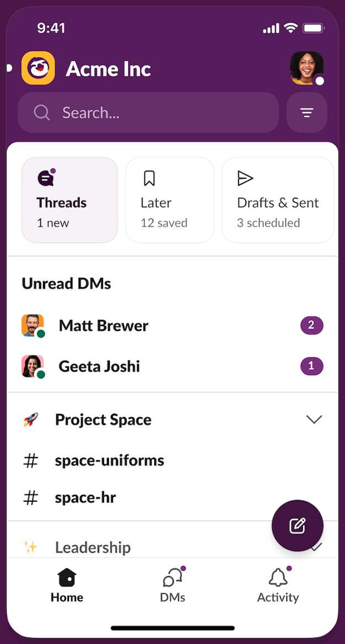
Task: Open search filter options icon
Action: 306,112
